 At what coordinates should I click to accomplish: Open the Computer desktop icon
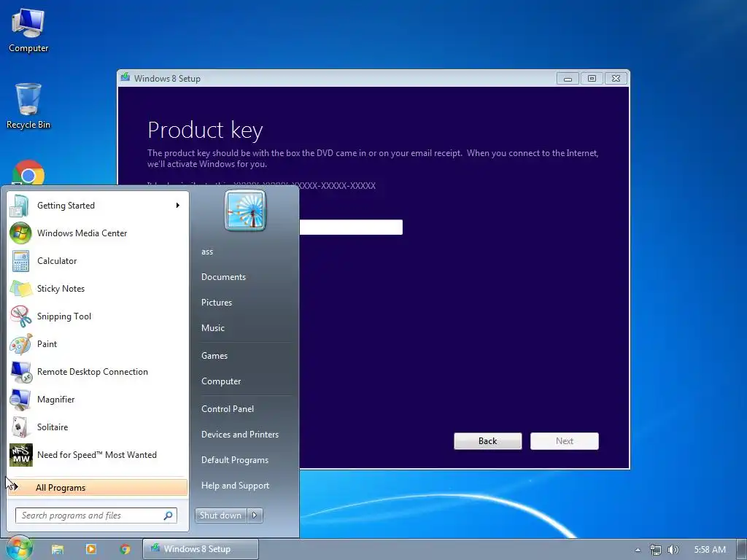28,31
